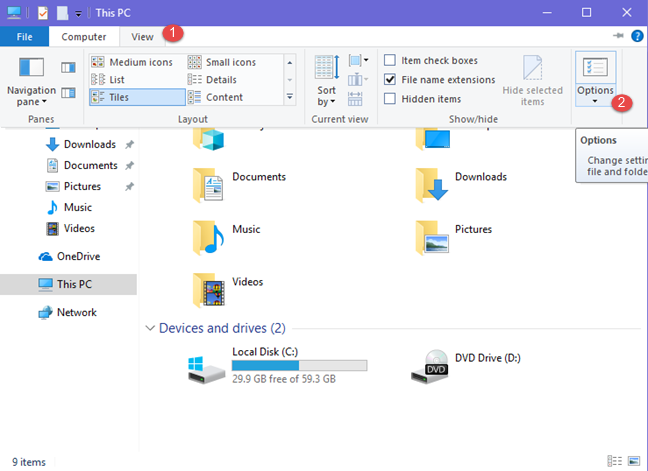
Task: Switch to details view status icon
Action: coord(614,461)
